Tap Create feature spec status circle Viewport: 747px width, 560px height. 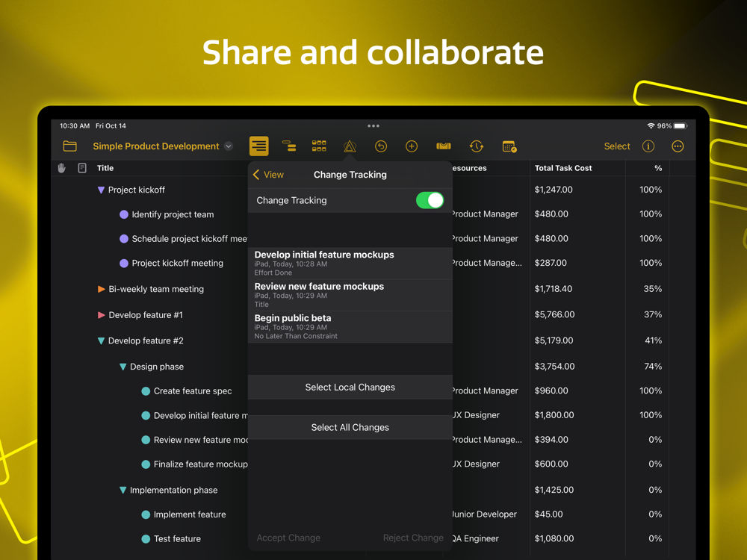click(x=146, y=391)
